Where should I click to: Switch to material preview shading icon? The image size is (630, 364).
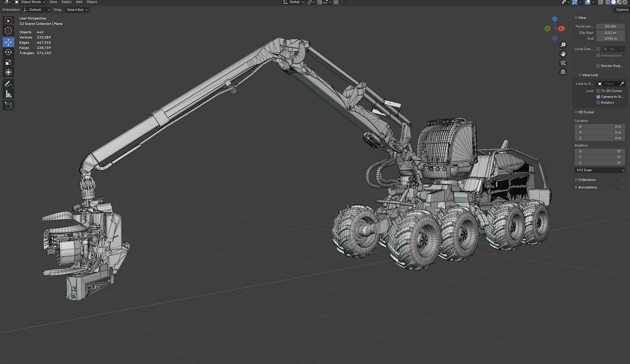click(619, 2)
